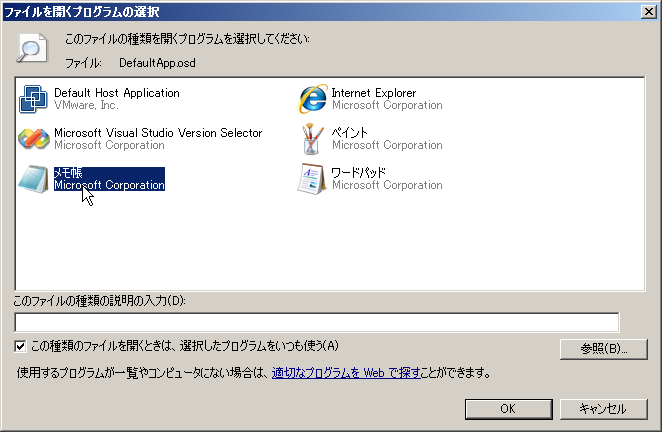Click the 'Microsoft Visual Studio Version Selector' name

[158, 133]
